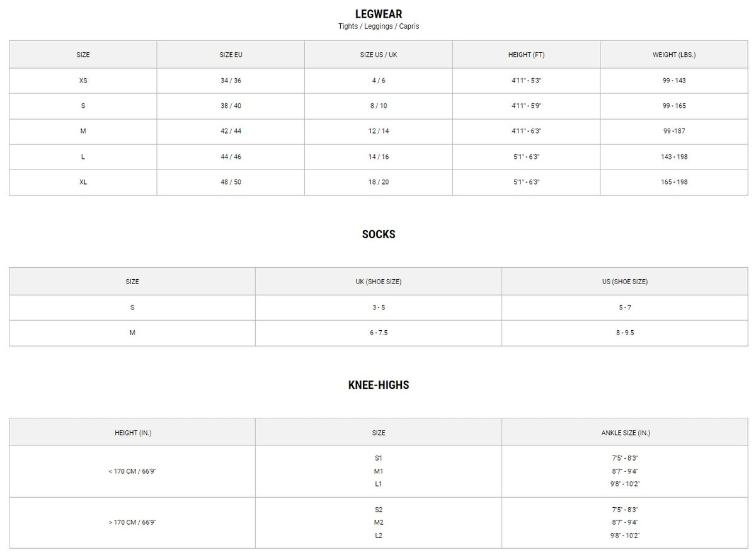Click the 165 - 198 weight cell
The image size is (756, 557).
pyautogui.click(x=674, y=182)
